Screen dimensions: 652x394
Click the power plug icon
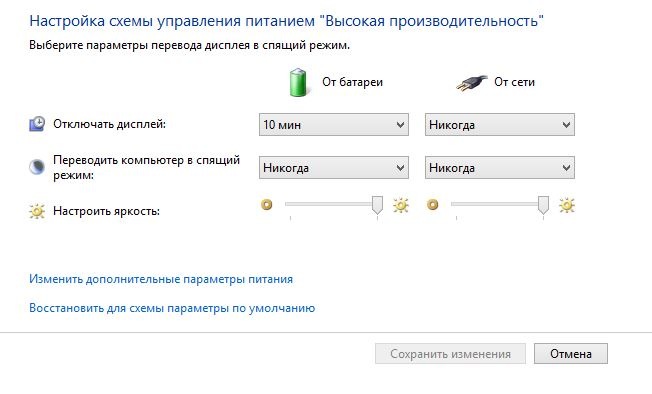[x=472, y=83]
